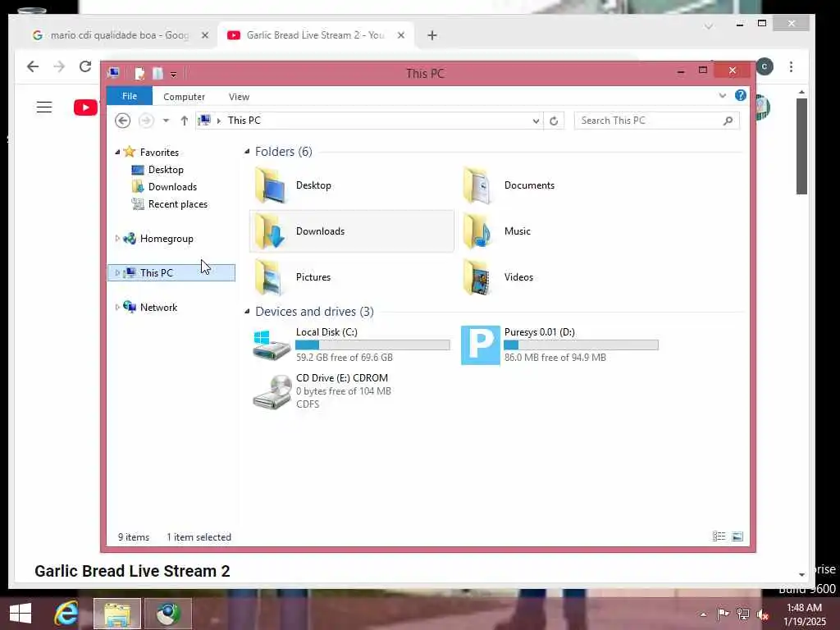Screen dimensions: 840x630
Task: Click Explorer back arrow button
Action: click(123, 121)
